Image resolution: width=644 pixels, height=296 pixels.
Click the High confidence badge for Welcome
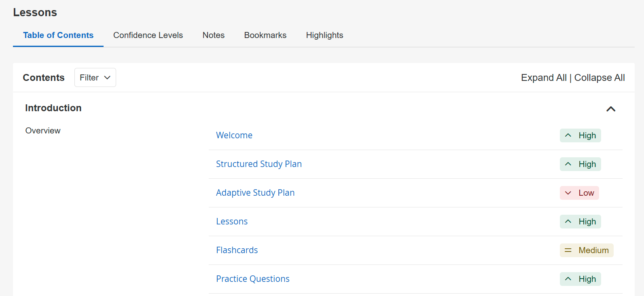580,135
